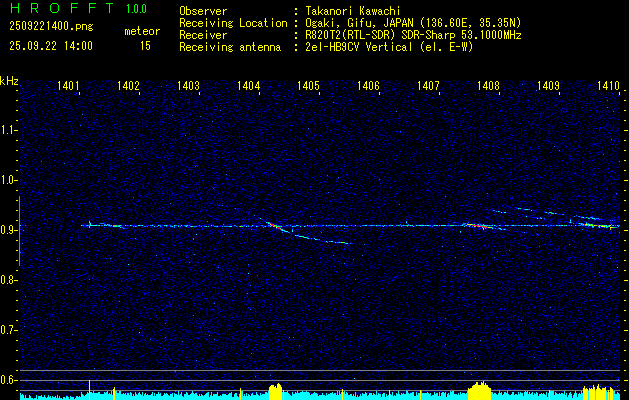Click the gray frequency range bar at 0.9 kHz
Image resolution: width=629 pixels, height=400 pixels.
click(19, 231)
